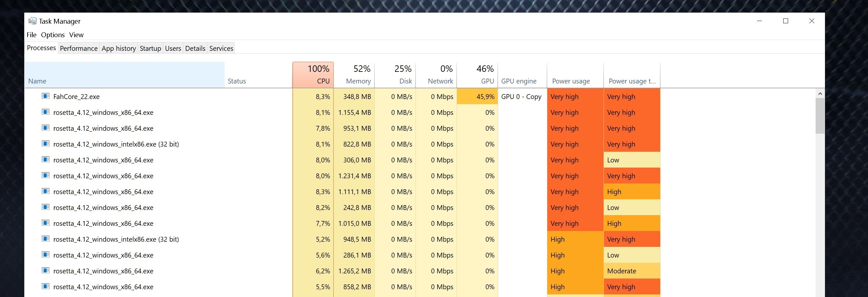Open the File menu
Image resolution: width=868 pixels, height=297 pixels.
point(31,35)
